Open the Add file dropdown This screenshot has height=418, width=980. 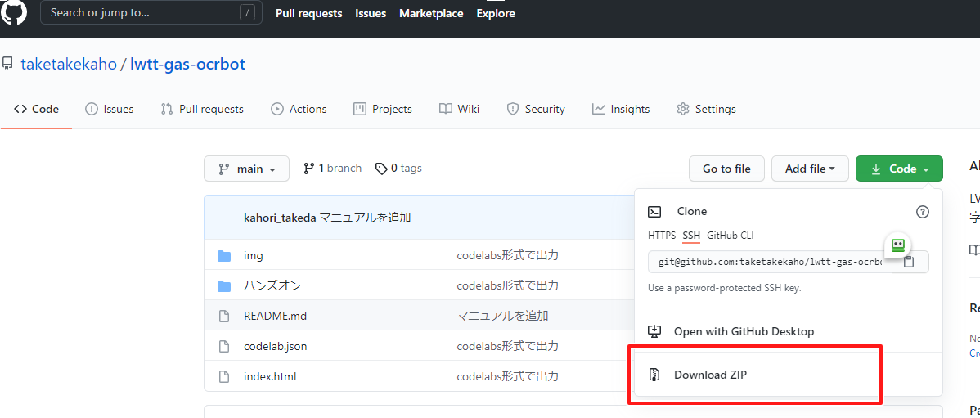(810, 169)
